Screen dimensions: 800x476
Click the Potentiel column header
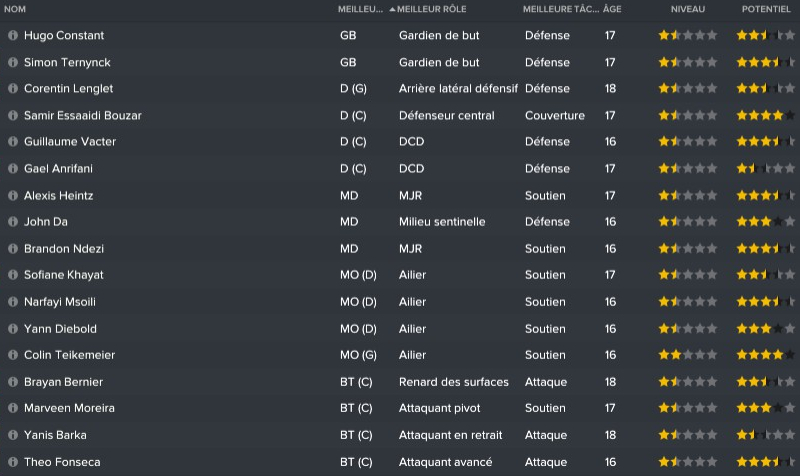(x=767, y=9)
